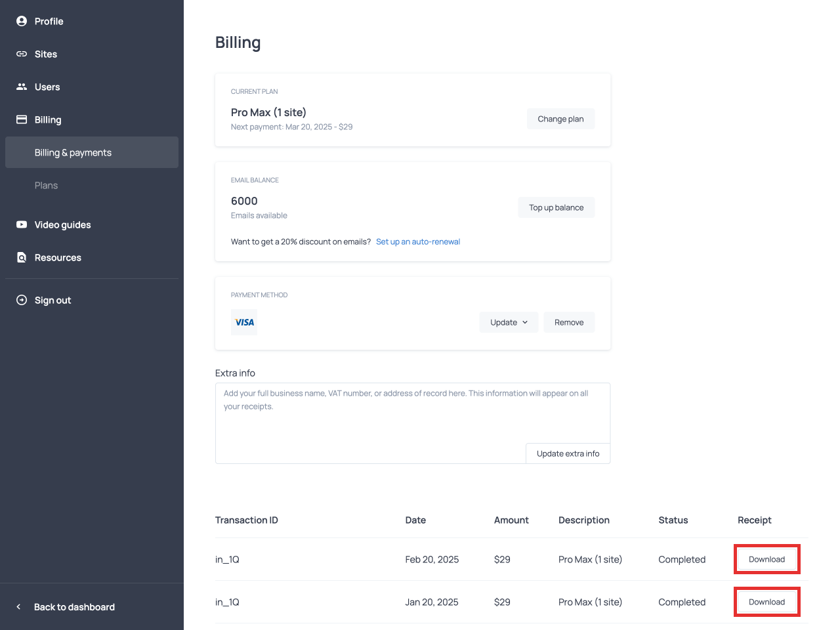Click the Video guides play icon
This screenshot has height=630, width=840.
click(x=22, y=224)
